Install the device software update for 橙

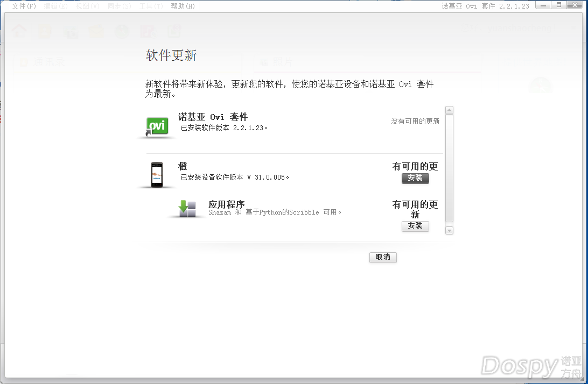point(415,178)
